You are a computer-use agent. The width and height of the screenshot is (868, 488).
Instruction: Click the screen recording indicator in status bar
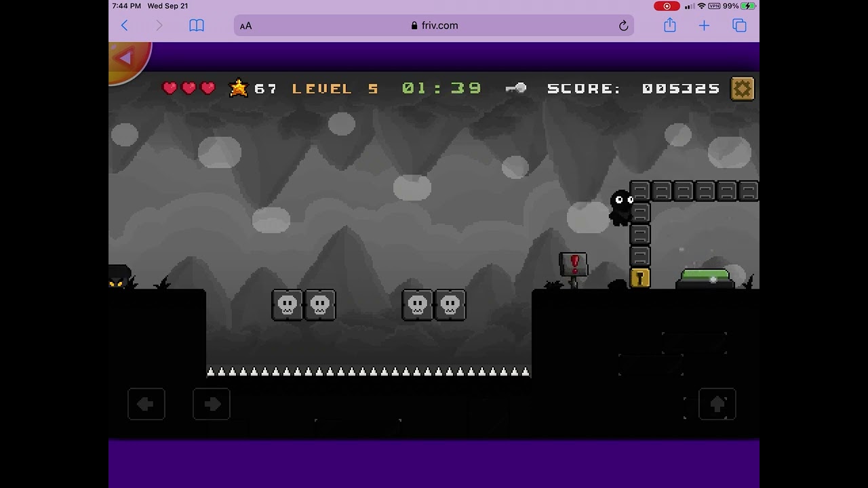point(667,6)
